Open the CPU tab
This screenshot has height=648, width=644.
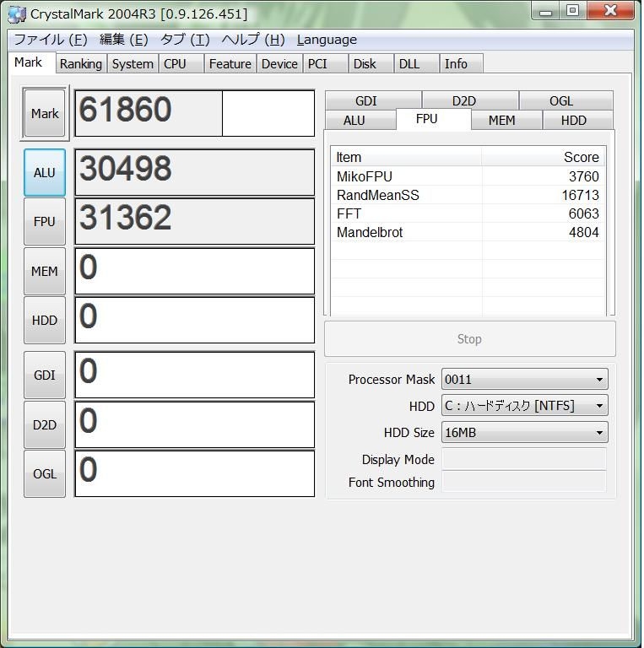[181, 64]
